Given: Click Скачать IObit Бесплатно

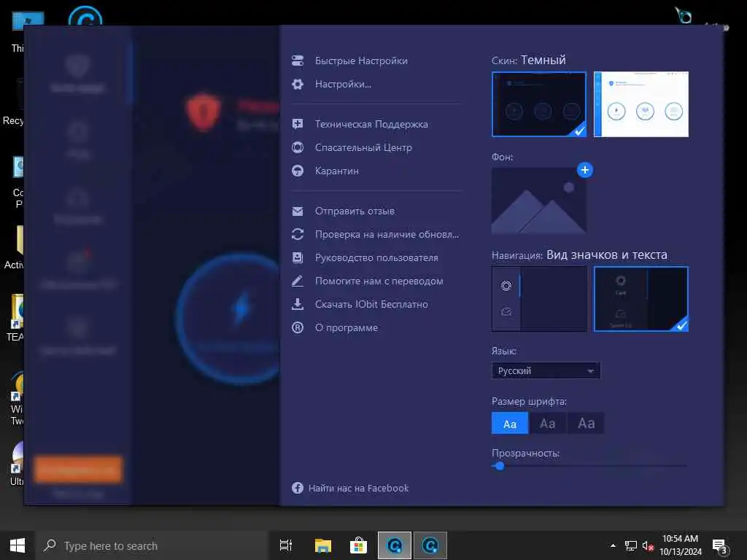Looking at the screenshot, I should [x=371, y=304].
